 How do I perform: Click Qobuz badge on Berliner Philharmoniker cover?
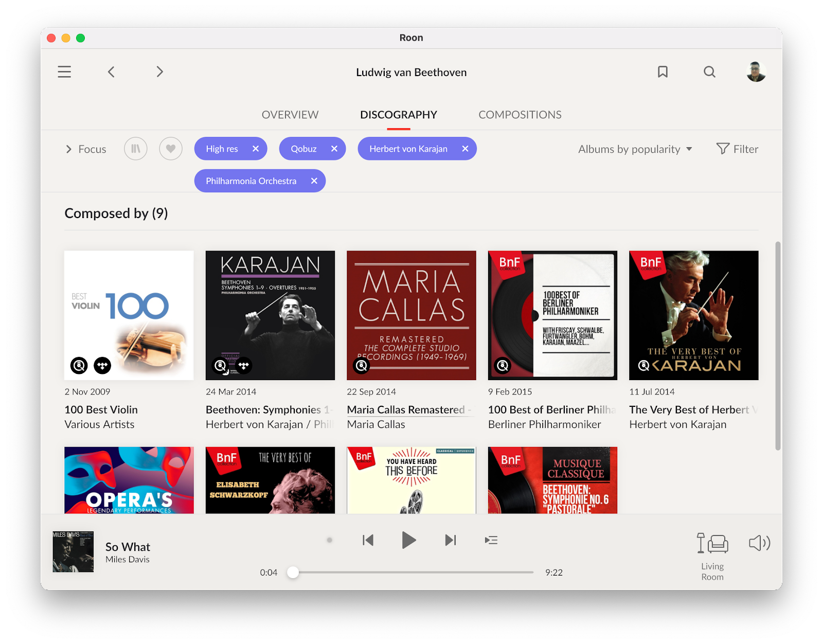pyautogui.click(x=503, y=366)
